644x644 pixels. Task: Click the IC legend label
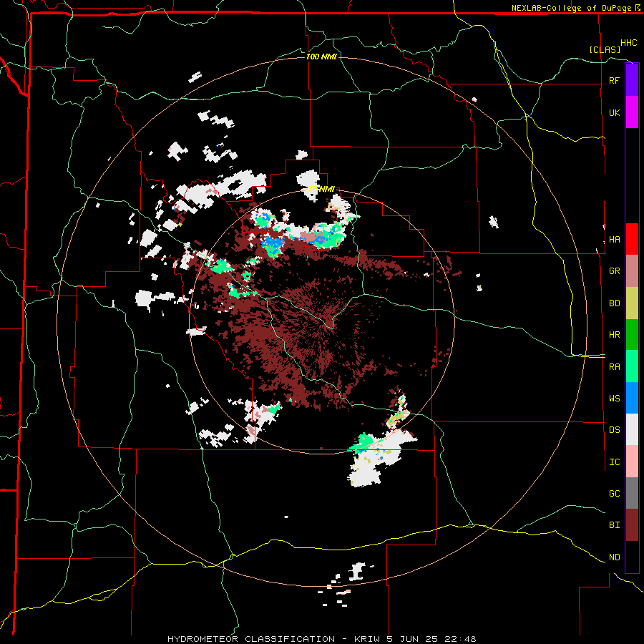click(x=614, y=462)
